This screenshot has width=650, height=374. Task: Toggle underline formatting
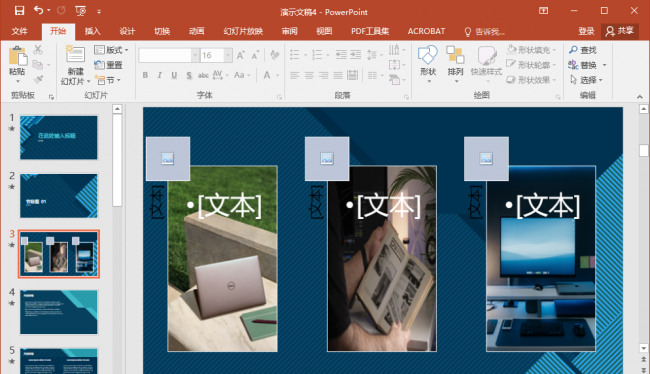pyautogui.click(x=174, y=75)
